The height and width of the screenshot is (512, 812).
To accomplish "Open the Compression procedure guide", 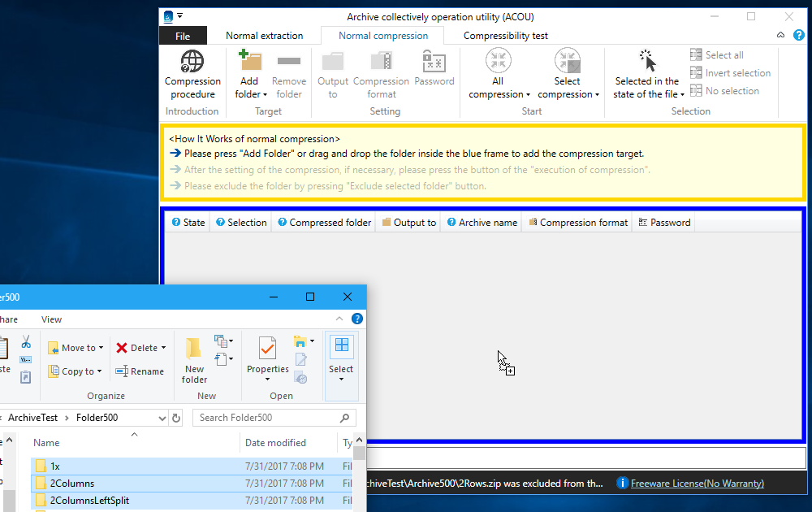I will click(192, 74).
